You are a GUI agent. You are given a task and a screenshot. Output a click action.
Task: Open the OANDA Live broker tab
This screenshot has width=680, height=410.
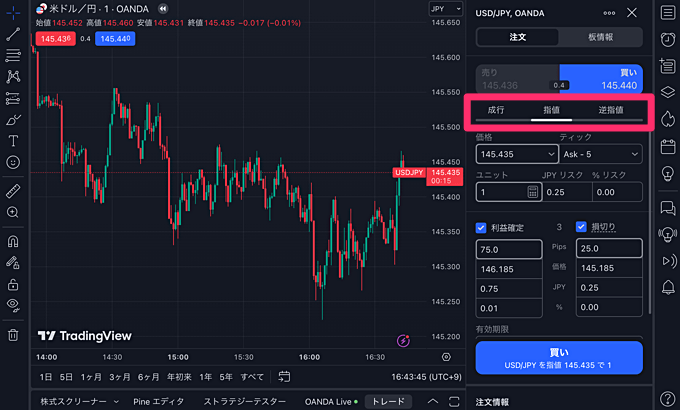click(331, 402)
